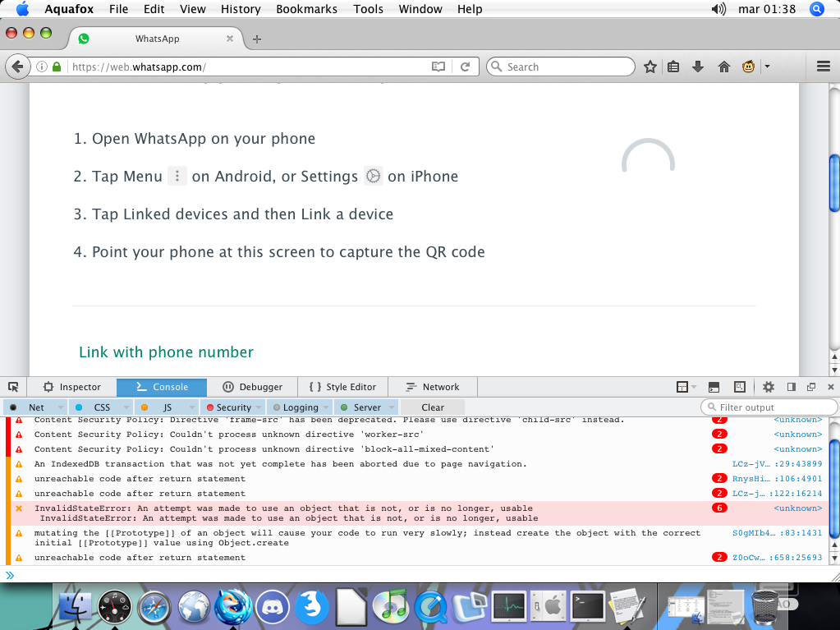Switch to the Inspector tab

pyautogui.click(x=72, y=387)
